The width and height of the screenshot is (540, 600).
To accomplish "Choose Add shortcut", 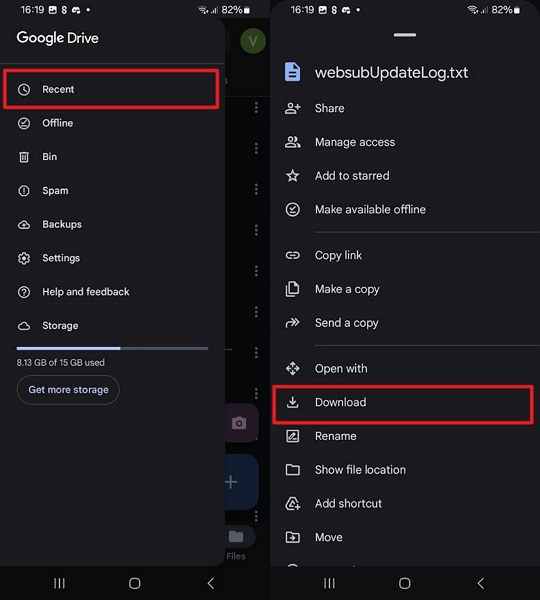I will (x=405, y=504).
